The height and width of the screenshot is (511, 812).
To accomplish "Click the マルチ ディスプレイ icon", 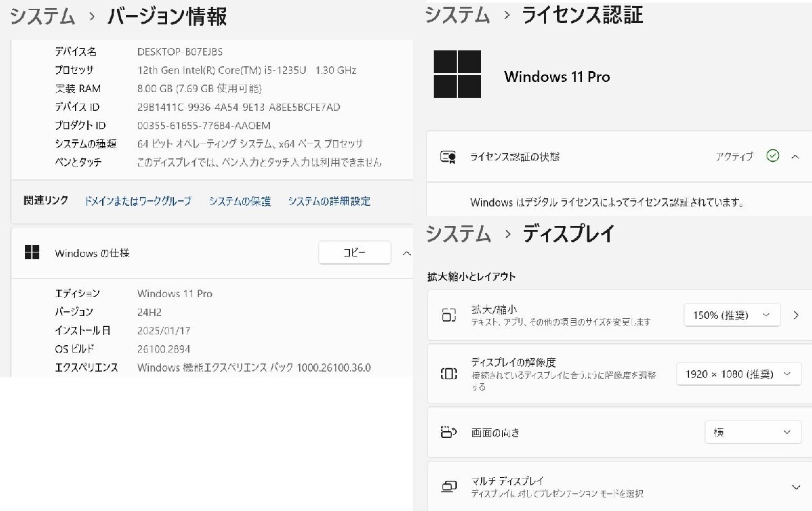I will coord(449,487).
